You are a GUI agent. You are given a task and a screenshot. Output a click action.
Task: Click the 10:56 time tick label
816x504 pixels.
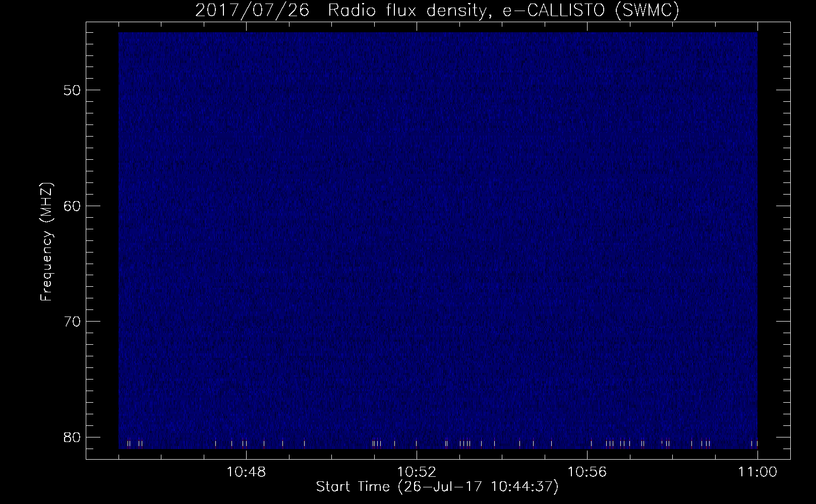pos(587,472)
